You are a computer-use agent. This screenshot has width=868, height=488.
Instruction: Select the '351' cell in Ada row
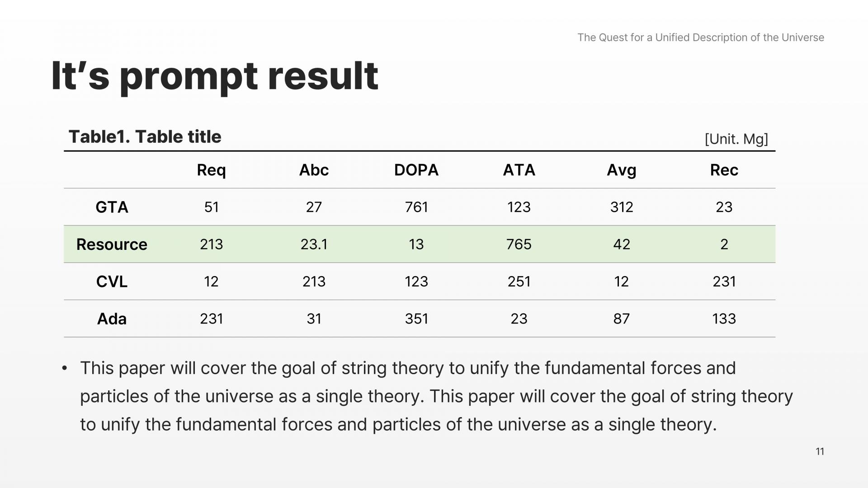[x=416, y=319]
